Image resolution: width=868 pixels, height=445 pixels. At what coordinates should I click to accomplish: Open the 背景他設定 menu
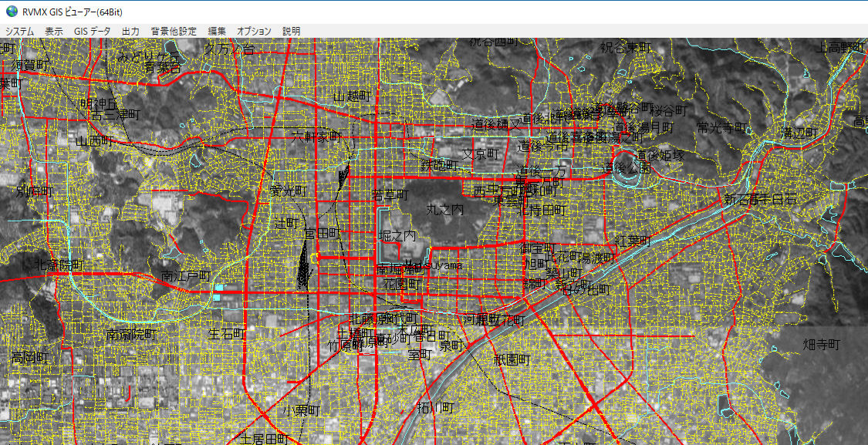(x=174, y=32)
